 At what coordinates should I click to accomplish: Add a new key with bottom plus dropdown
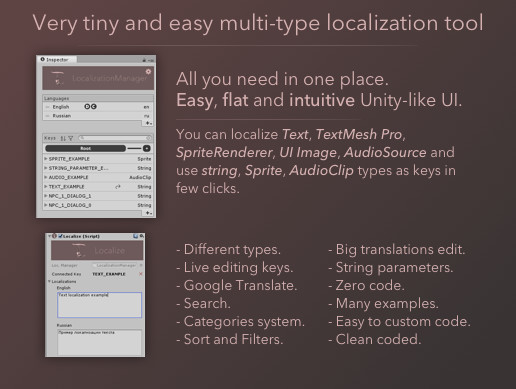point(149,213)
